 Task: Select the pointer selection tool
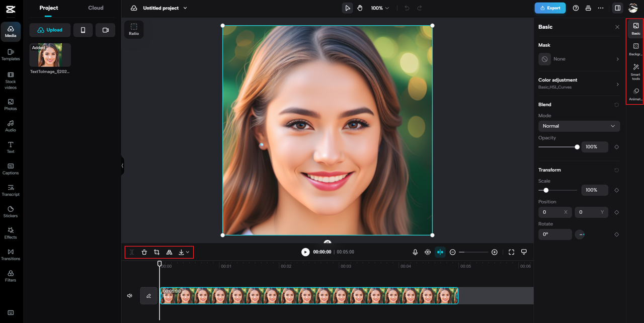coord(347,8)
